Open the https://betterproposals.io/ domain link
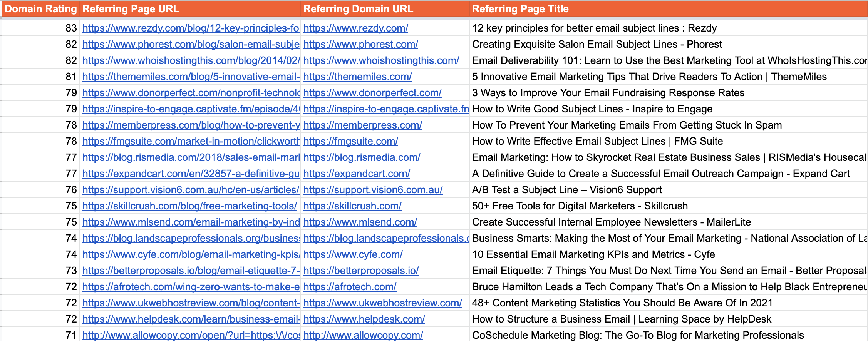 click(361, 271)
